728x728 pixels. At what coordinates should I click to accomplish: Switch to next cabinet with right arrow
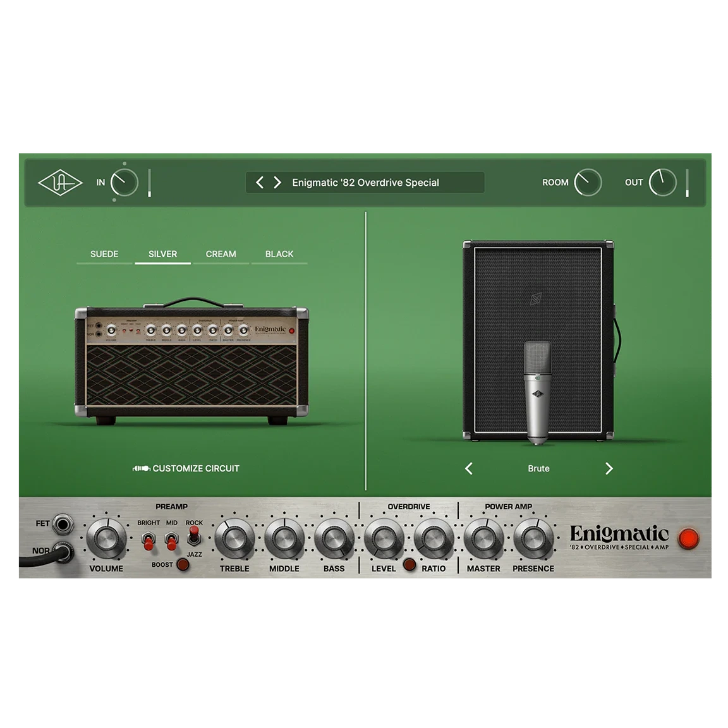pos(609,468)
